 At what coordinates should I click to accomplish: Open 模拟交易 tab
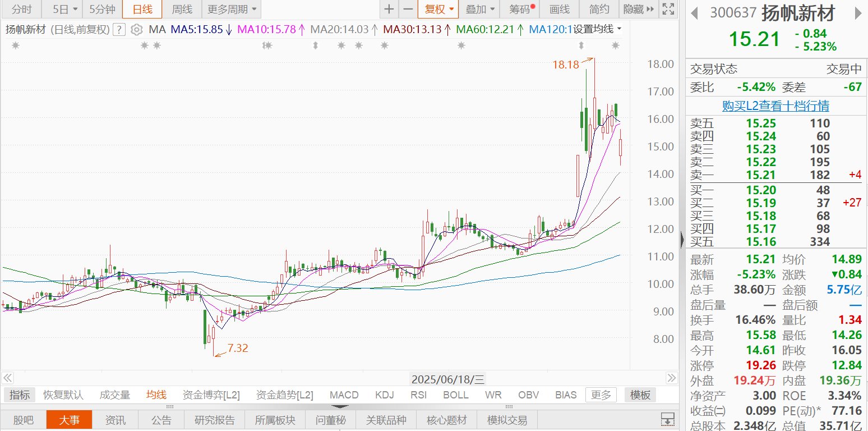[507, 420]
